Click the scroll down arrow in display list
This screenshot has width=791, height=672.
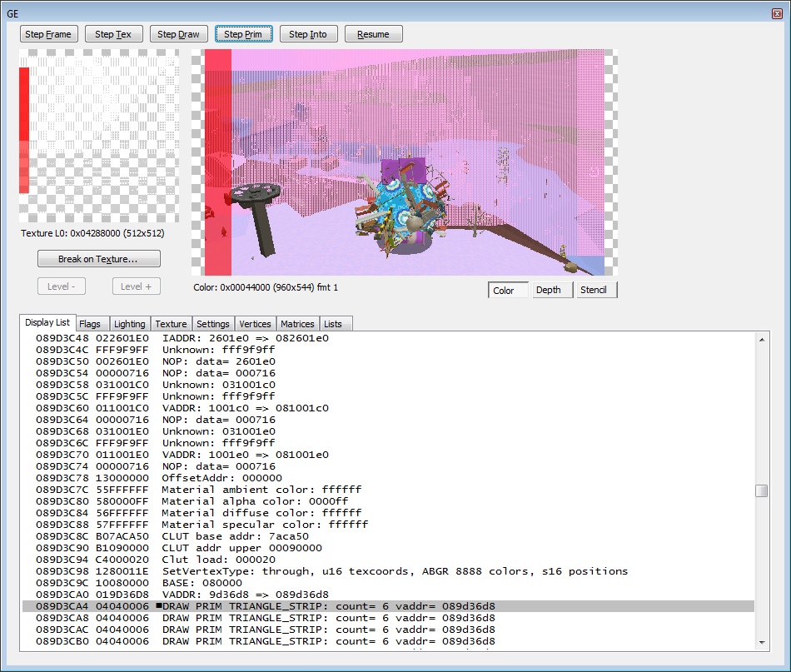(x=762, y=642)
